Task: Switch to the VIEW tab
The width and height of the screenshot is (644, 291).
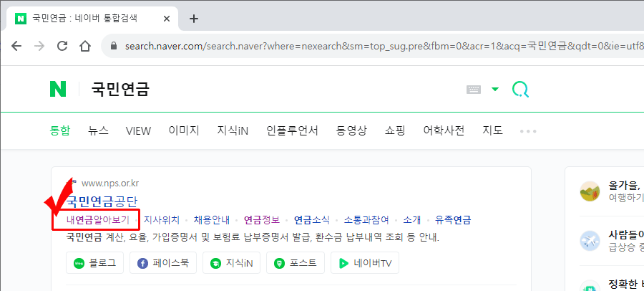Action: click(138, 131)
